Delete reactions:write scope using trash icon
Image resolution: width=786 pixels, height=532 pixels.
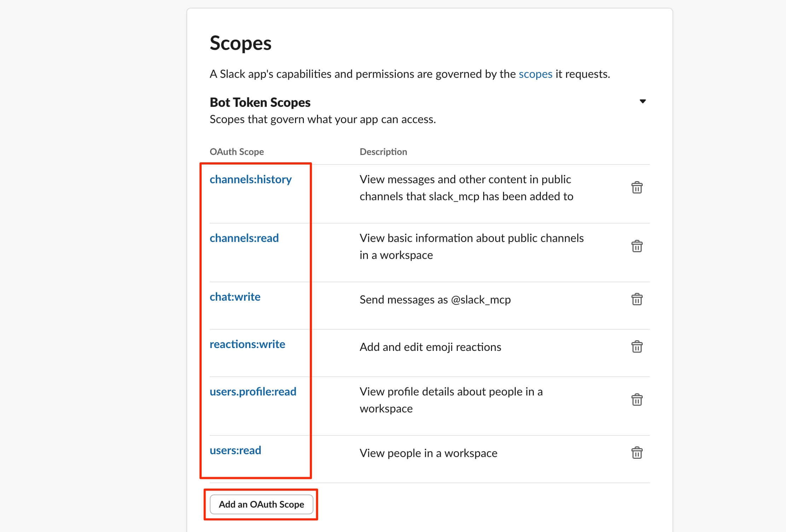(x=637, y=347)
